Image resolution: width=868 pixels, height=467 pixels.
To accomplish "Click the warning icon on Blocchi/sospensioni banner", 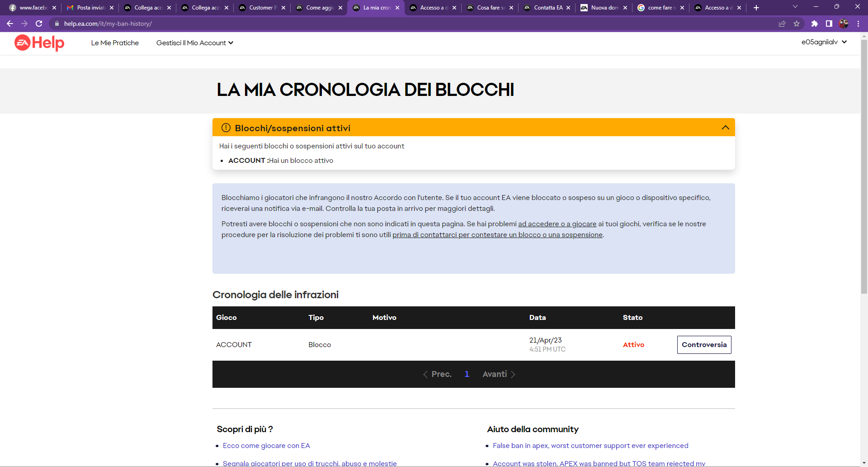I will [x=226, y=128].
